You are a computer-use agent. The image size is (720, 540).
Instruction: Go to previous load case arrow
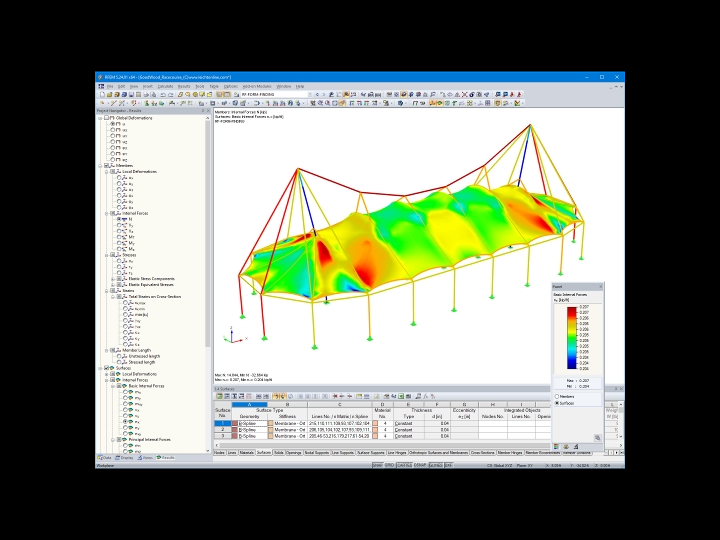coord(317,95)
